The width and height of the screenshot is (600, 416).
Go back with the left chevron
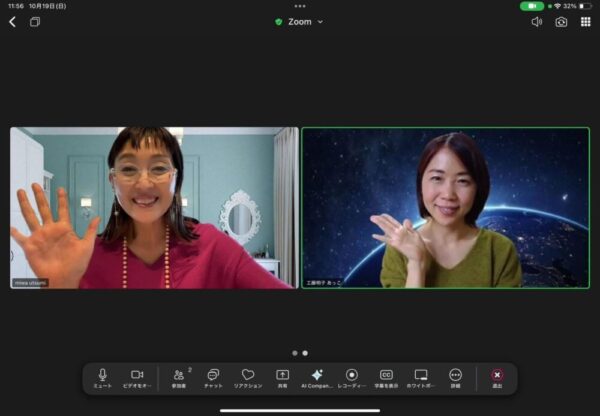(12, 21)
